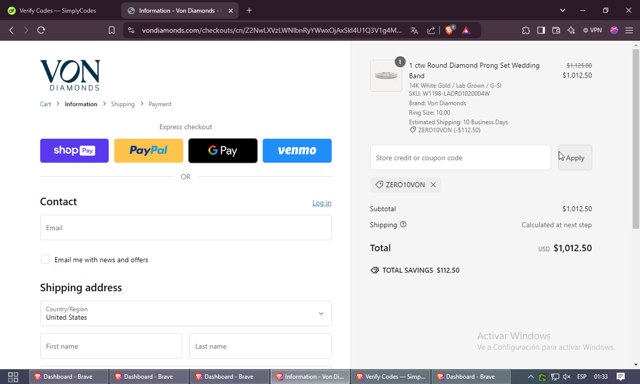Click the ZERO10VON discount tag icon
The height and width of the screenshot is (384, 640).
click(x=379, y=185)
